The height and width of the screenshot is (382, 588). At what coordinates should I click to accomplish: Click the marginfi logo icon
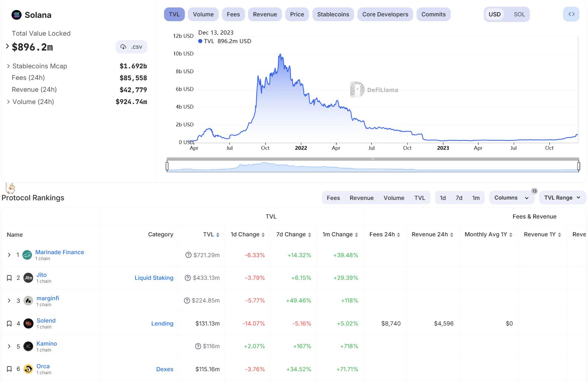(x=28, y=301)
